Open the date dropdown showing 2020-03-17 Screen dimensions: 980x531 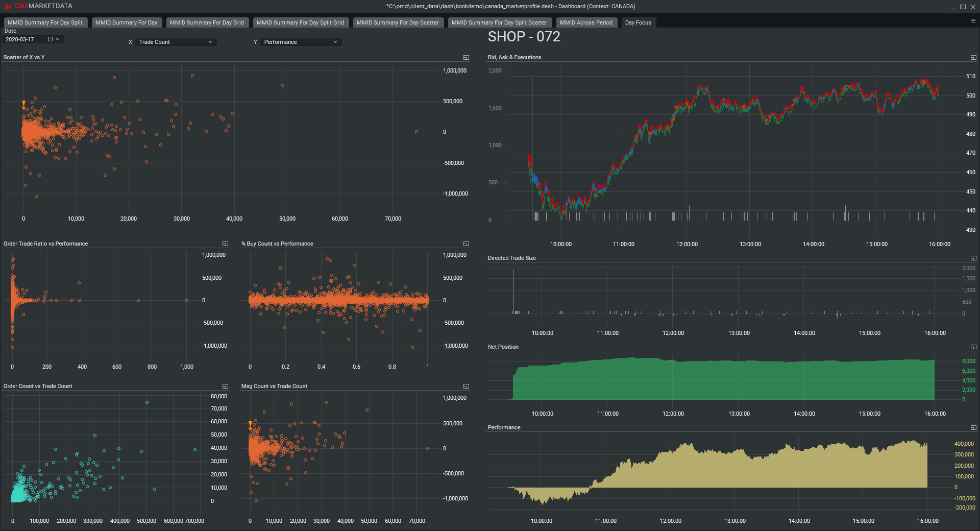click(58, 39)
